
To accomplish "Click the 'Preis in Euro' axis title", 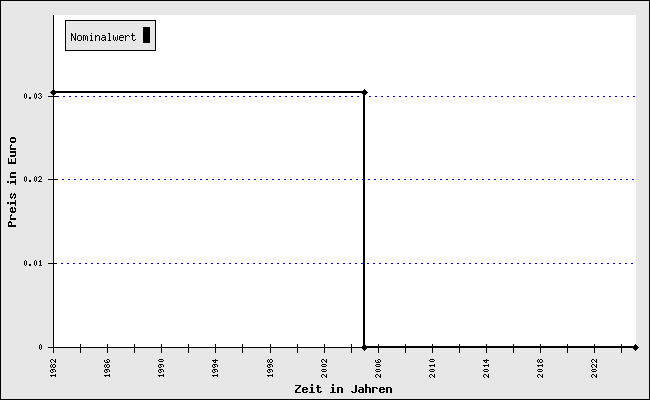I will pyautogui.click(x=13, y=181).
